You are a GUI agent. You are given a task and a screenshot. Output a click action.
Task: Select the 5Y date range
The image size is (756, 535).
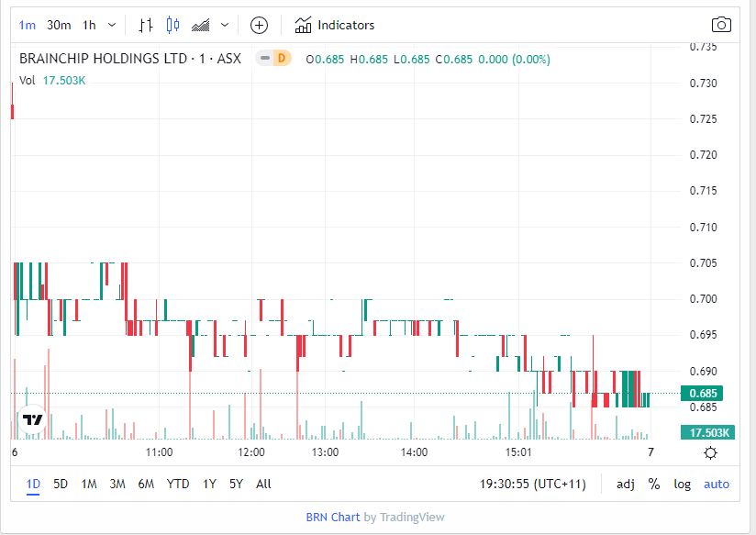(x=237, y=484)
